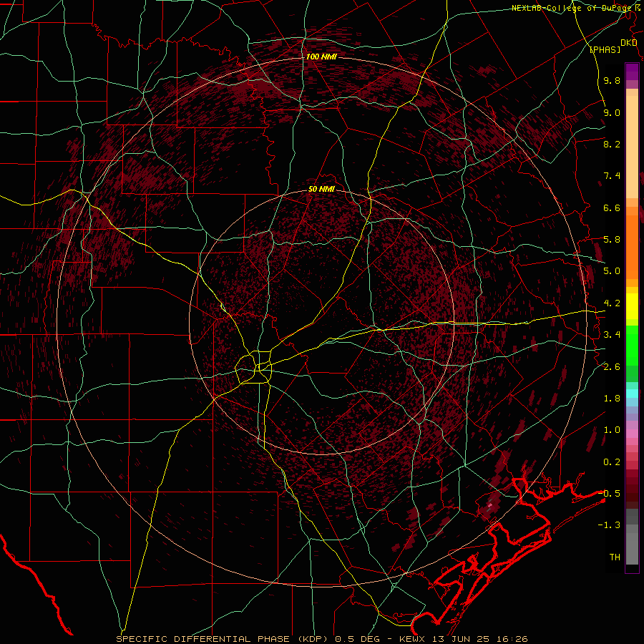The height and width of the screenshot is (644, 644).
Task: Click the -0.5 scale value
Action: click(x=610, y=494)
